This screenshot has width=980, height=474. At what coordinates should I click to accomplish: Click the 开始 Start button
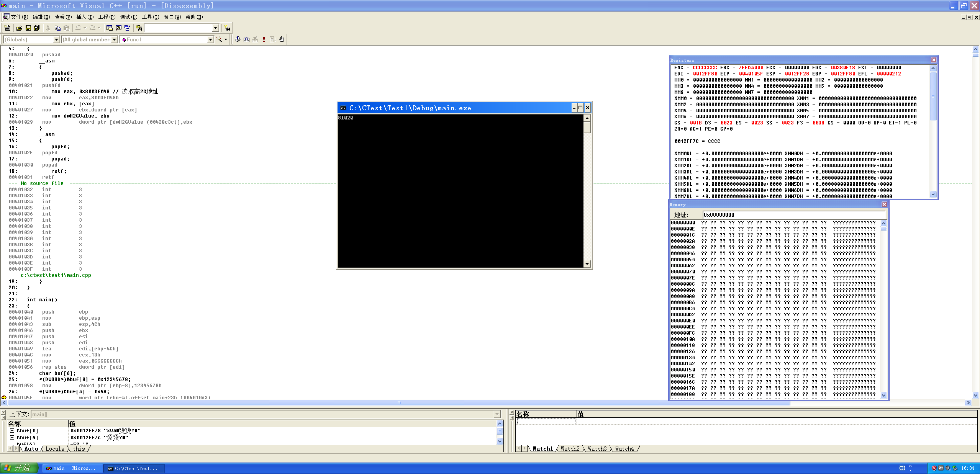click(x=19, y=468)
